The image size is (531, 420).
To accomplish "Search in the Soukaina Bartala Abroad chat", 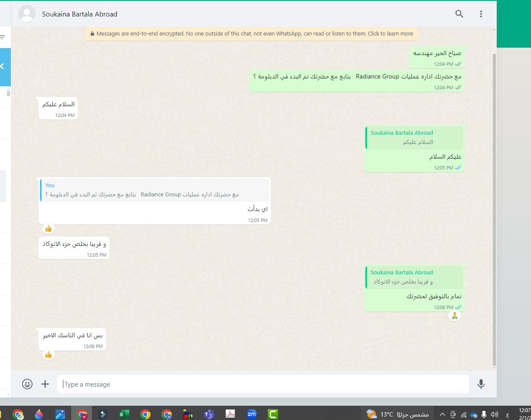I will 459,14.
